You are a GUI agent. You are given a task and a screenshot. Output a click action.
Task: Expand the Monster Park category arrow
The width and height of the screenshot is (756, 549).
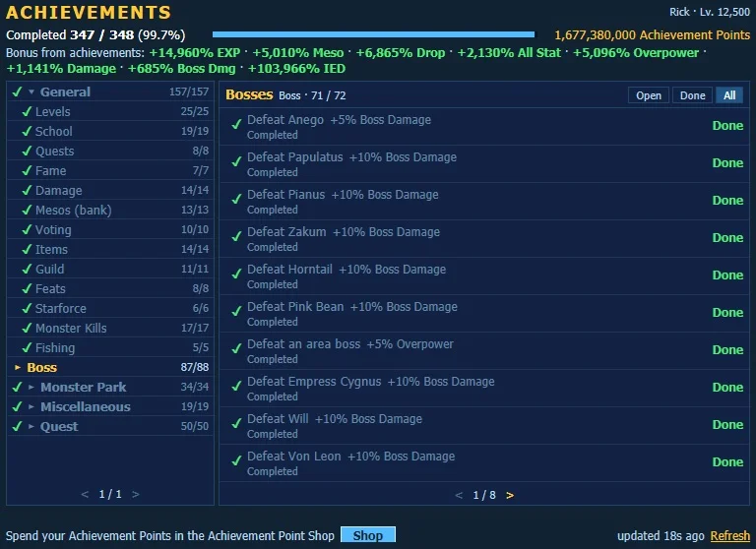pyautogui.click(x=31, y=387)
